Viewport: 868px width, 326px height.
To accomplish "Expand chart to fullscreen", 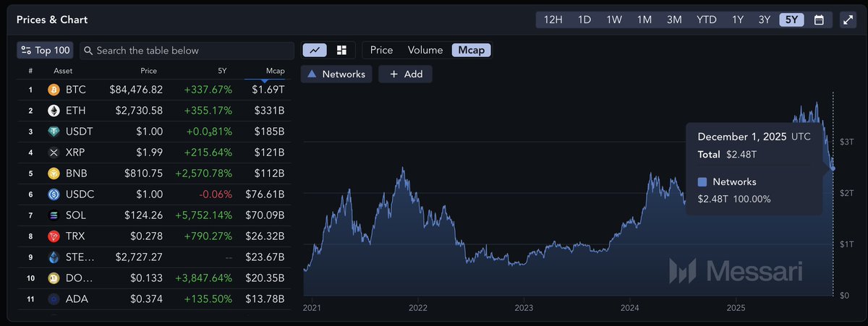I will [848, 20].
